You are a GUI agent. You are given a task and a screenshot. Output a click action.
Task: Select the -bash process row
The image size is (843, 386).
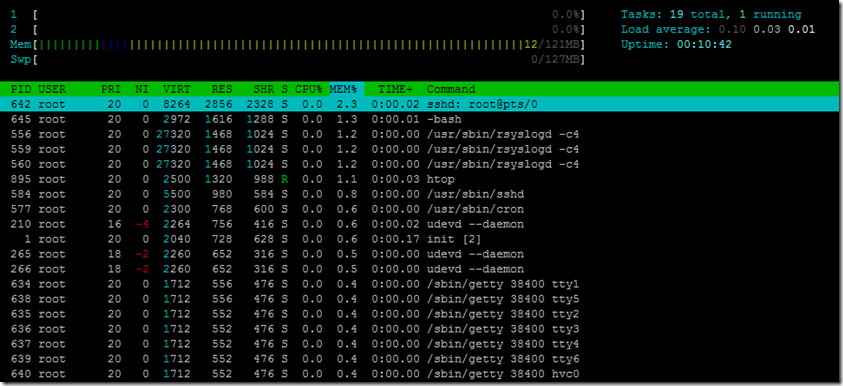click(419, 119)
